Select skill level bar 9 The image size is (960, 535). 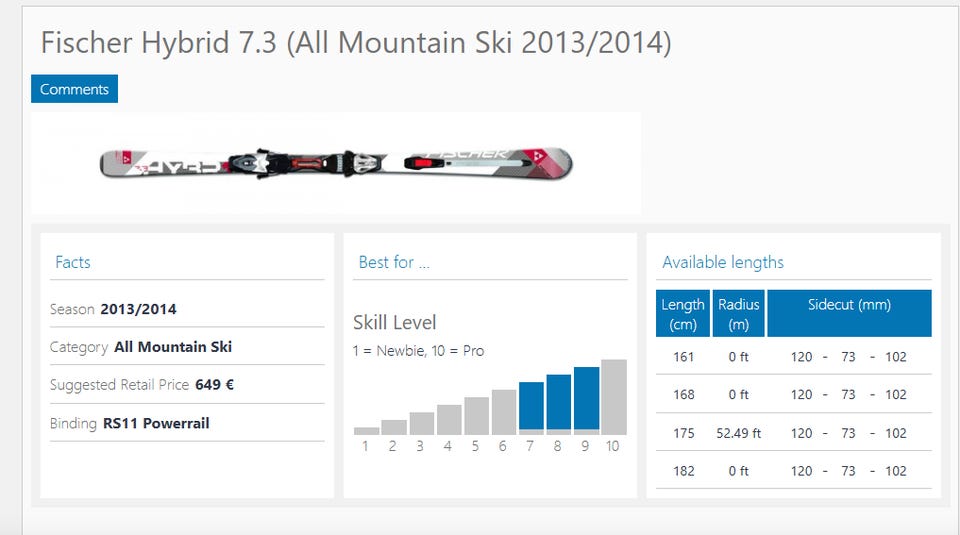586,400
